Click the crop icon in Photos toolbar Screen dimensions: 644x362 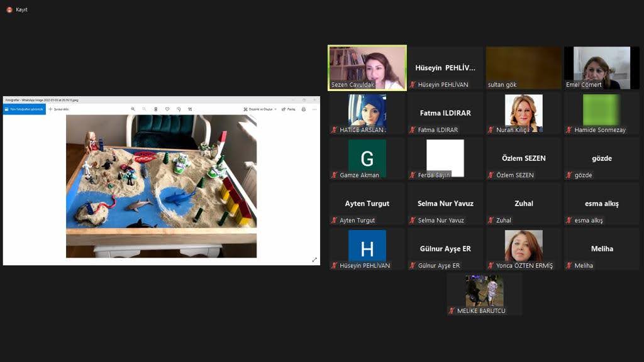[x=190, y=109]
